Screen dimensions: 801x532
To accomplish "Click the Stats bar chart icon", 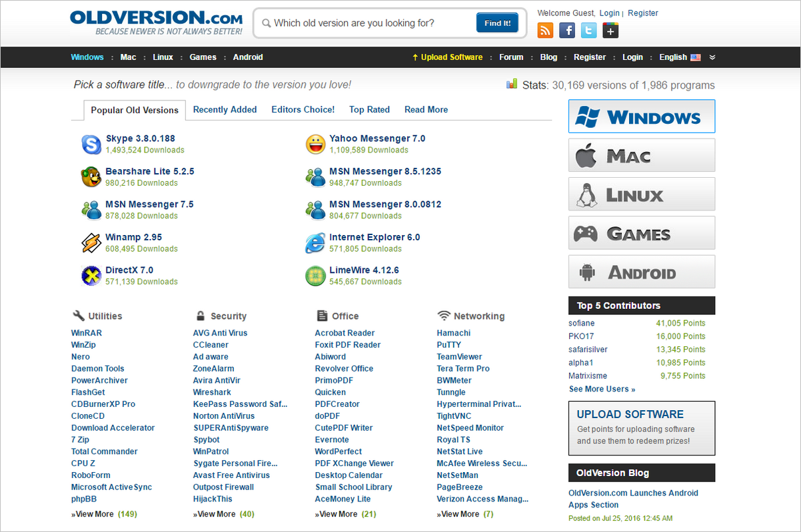I will point(512,84).
